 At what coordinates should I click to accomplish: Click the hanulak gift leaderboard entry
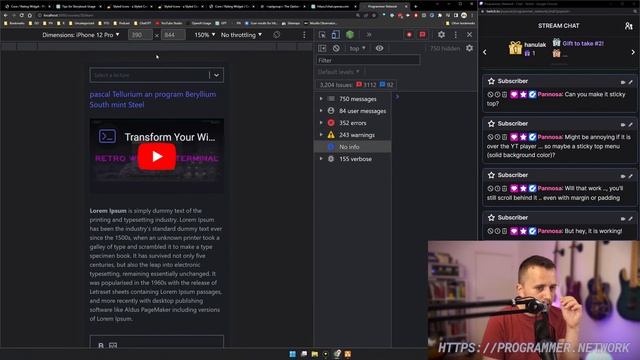point(527,48)
